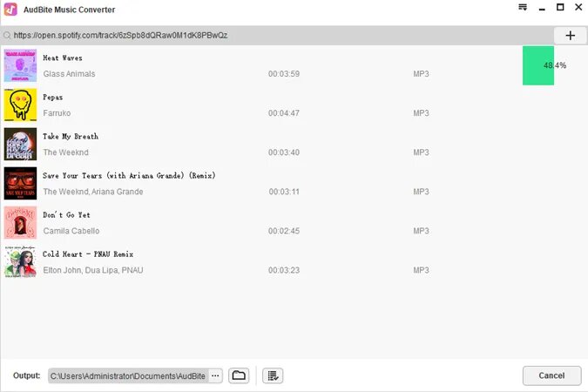Click the 00:02:45 duration value
Screen dimensions: 588x392
pos(284,231)
